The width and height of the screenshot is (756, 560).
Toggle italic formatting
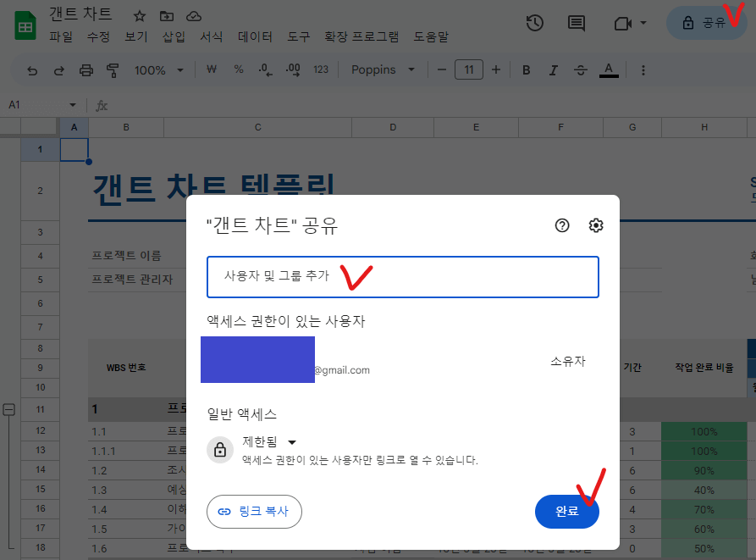(x=553, y=70)
